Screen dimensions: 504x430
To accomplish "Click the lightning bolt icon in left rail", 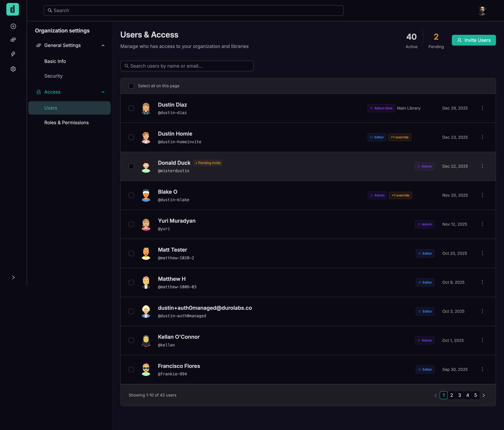I will [x=13, y=54].
